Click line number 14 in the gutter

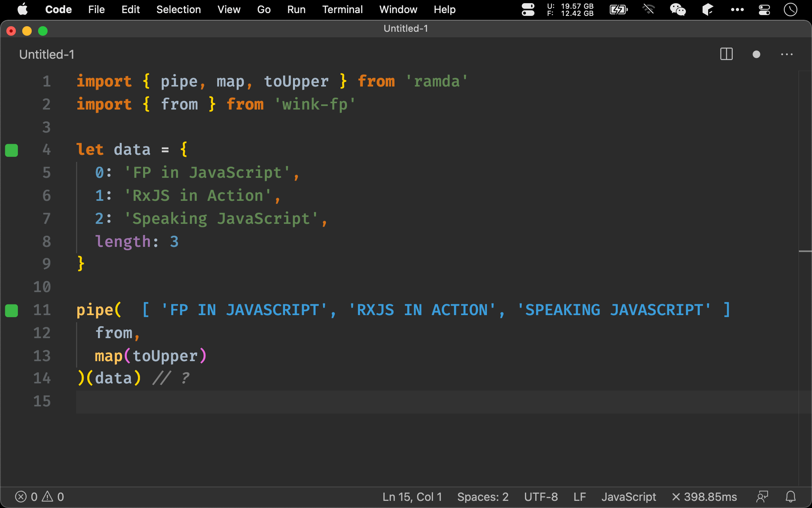click(x=42, y=378)
